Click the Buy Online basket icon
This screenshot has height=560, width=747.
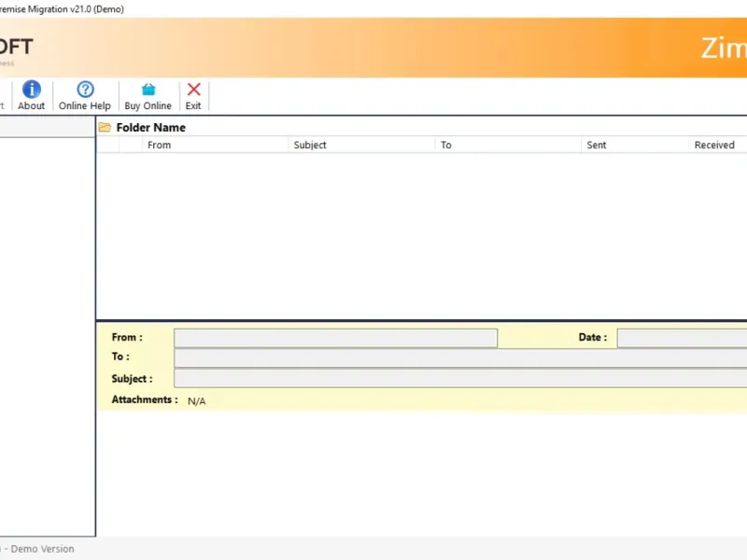(148, 89)
